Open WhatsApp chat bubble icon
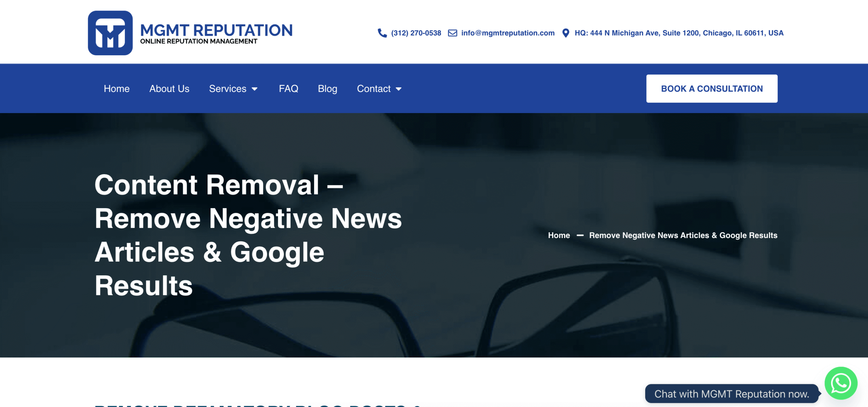Screen dimensions: 868x407 click(x=841, y=383)
